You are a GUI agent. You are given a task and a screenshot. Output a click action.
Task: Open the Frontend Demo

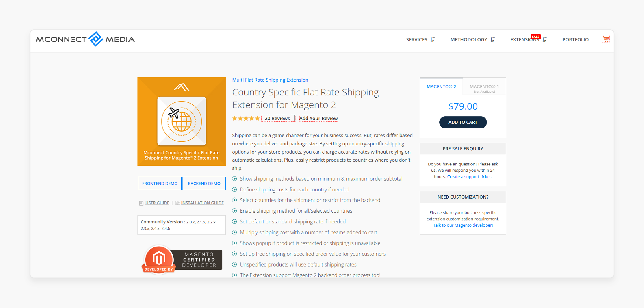160,184
